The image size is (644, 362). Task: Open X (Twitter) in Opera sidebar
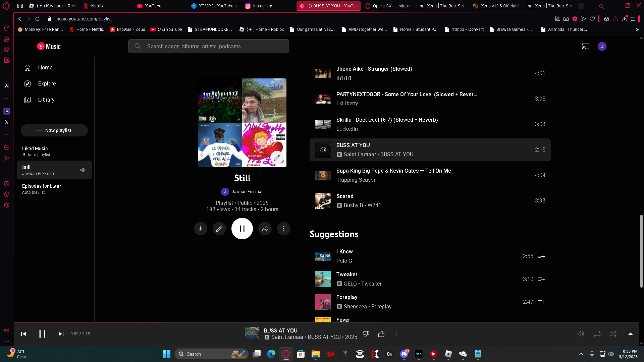tap(7, 122)
